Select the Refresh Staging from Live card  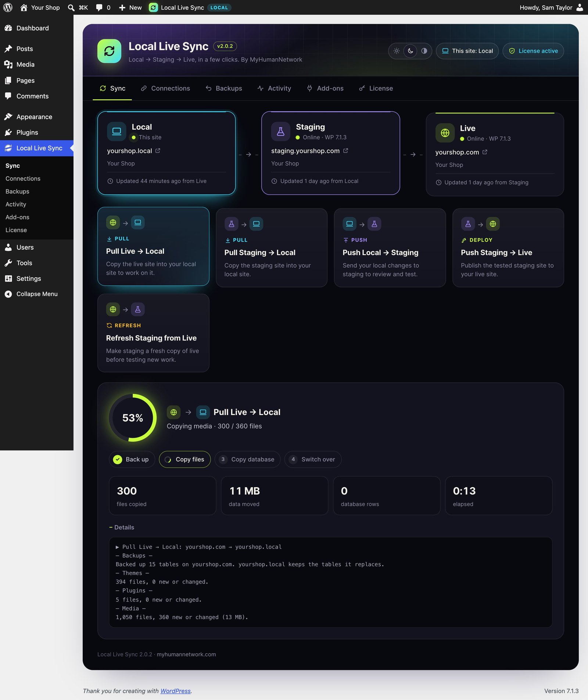pyautogui.click(x=153, y=333)
